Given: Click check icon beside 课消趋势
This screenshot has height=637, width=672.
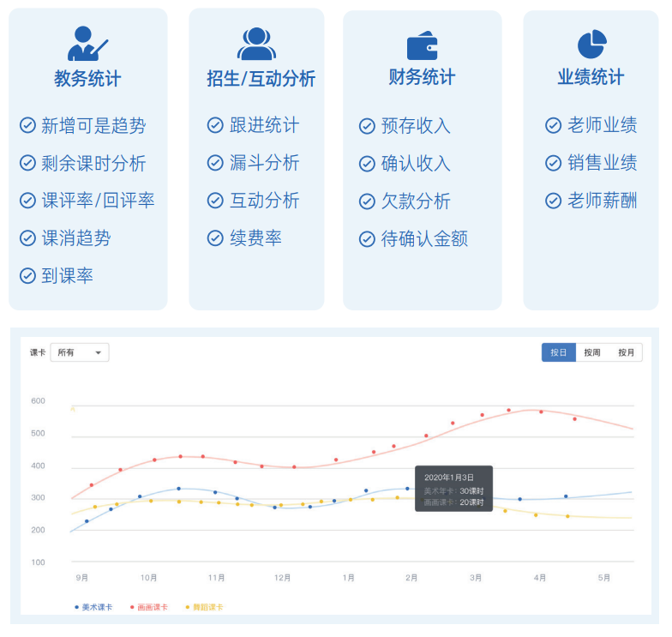Looking at the screenshot, I should point(27,238).
